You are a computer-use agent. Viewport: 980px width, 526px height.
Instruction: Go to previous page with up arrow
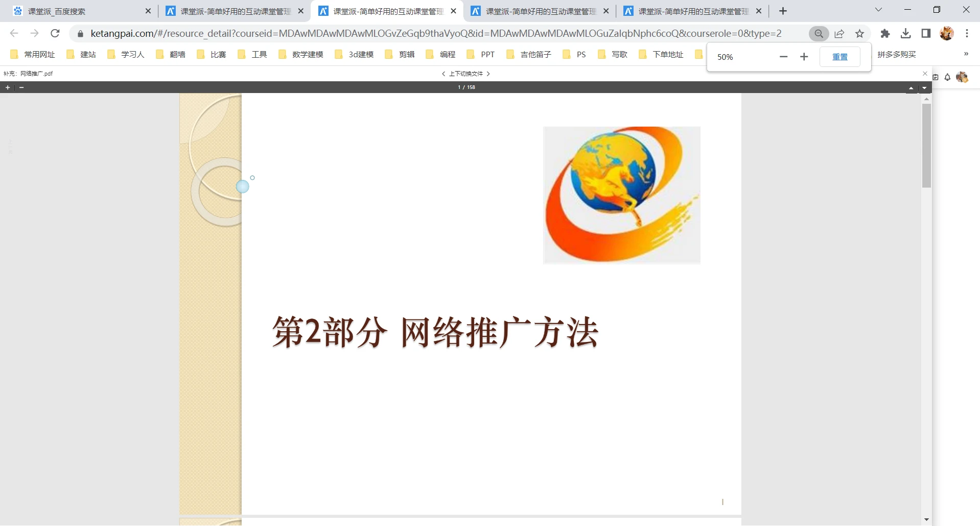coord(911,88)
